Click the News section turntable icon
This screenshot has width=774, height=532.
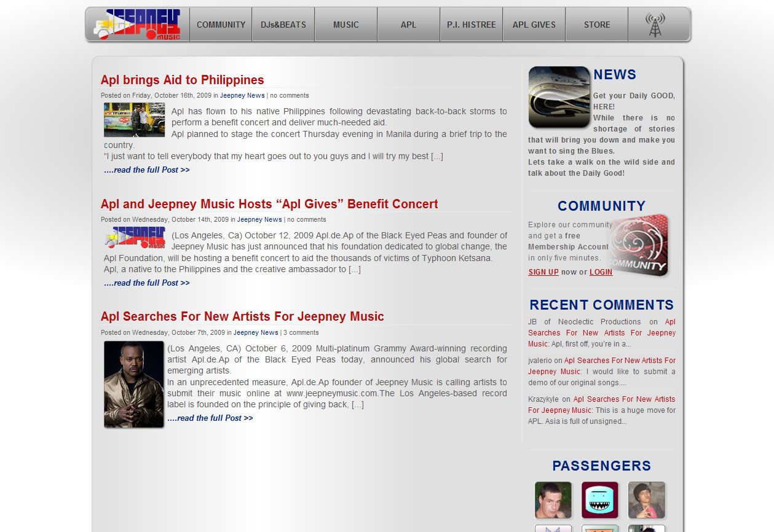click(x=559, y=97)
